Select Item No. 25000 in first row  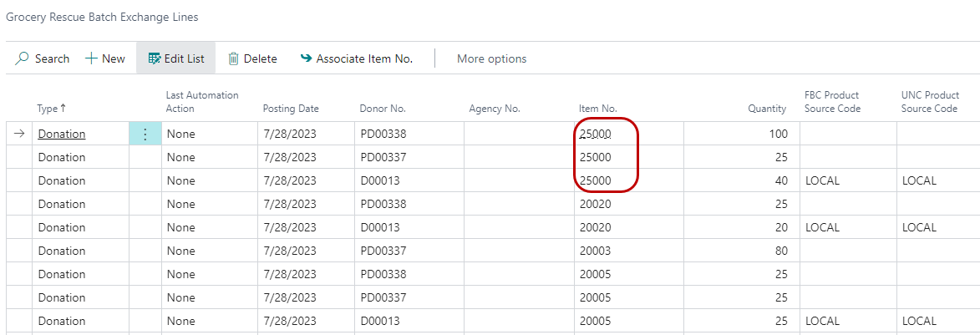click(596, 134)
